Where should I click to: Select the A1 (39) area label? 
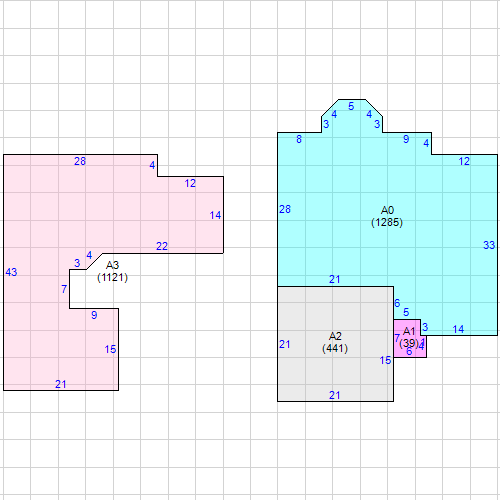[409, 337]
